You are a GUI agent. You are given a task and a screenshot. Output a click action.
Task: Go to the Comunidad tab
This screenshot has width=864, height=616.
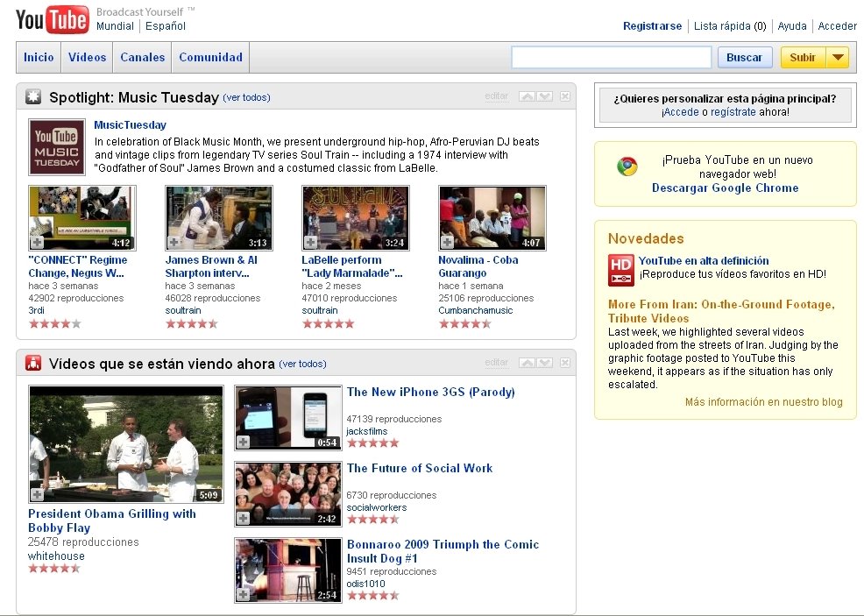[210, 58]
